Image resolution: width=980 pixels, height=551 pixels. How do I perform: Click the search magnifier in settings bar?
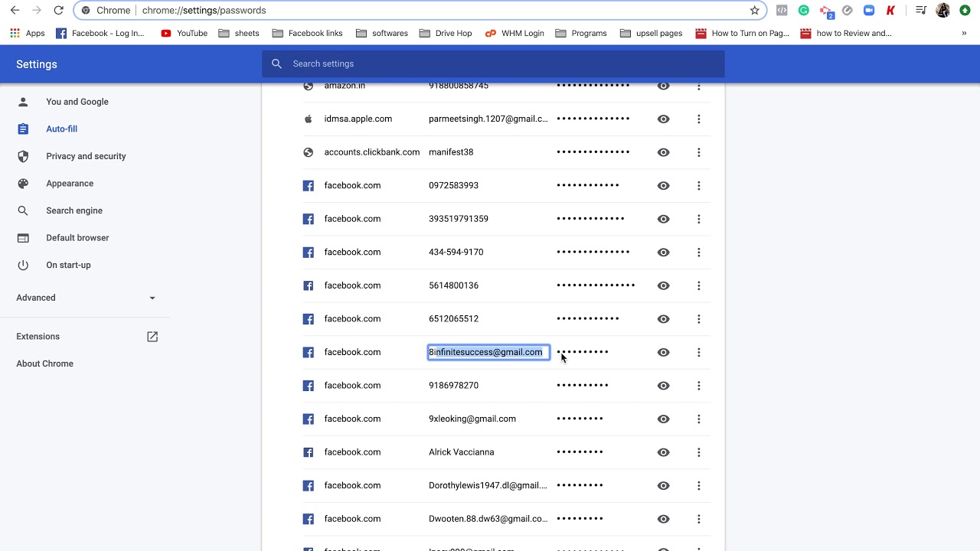point(277,64)
